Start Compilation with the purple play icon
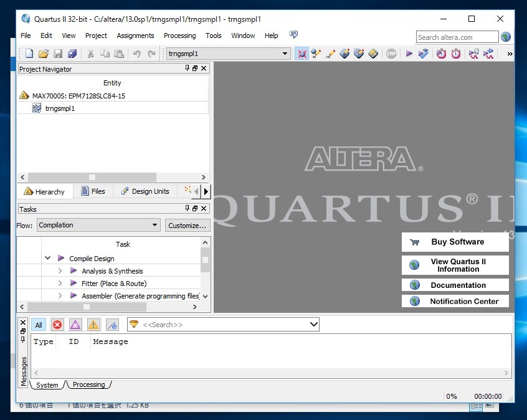The width and height of the screenshot is (527, 420). tap(409, 54)
